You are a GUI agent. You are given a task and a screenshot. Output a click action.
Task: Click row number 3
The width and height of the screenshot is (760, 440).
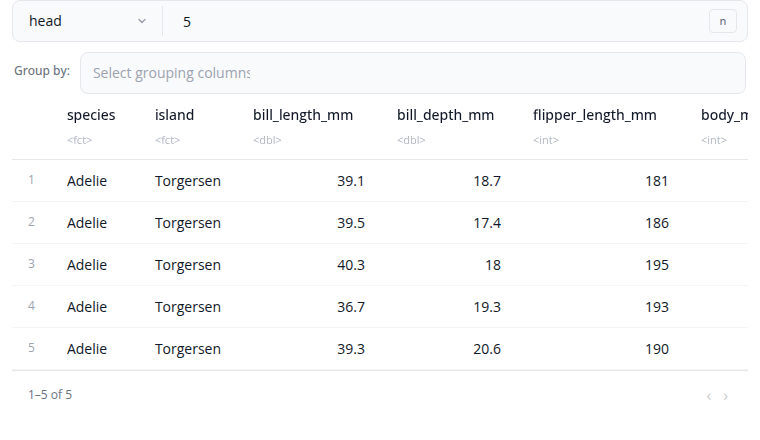click(32, 264)
